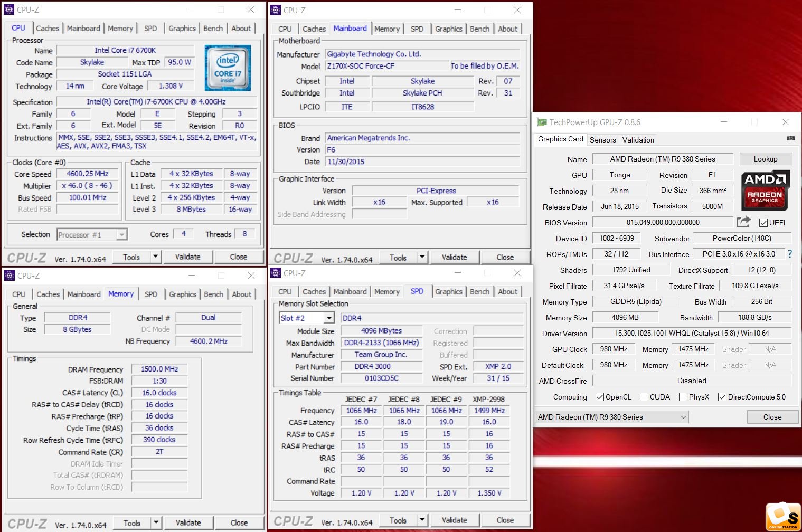
Task: Click the Core Speed 4600.25 MHz field
Action: 88,174
